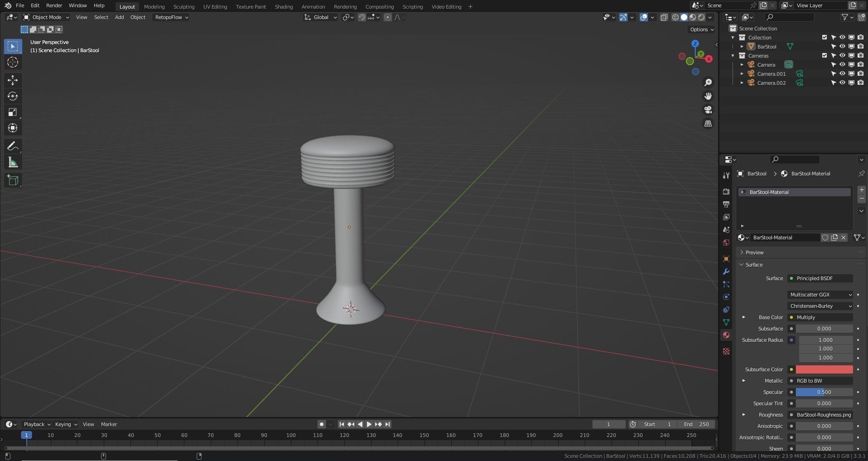Activate the Annotate pencil tool
868x461 pixels.
pyautogui.click(x=13, y=146)
